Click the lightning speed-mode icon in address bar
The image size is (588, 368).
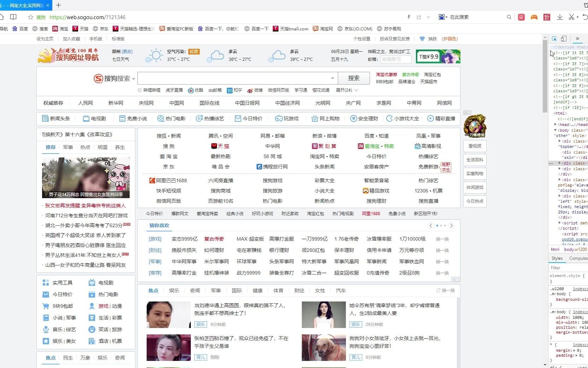tap(409, 17)
